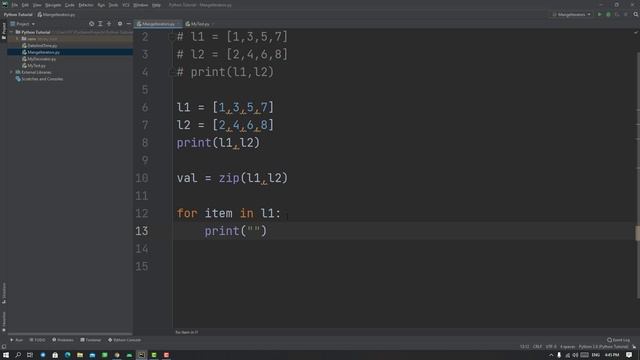640x360 pixels.
Task: Select the active MergeIteration.py editor tab
Action: click(x=158, y=24)
